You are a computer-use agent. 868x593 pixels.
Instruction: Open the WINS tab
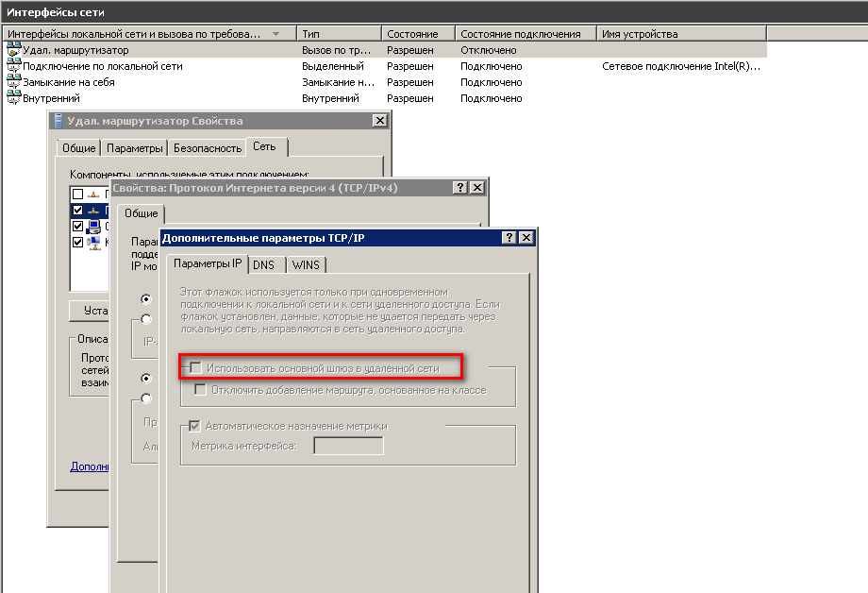[x=306, y=265]
